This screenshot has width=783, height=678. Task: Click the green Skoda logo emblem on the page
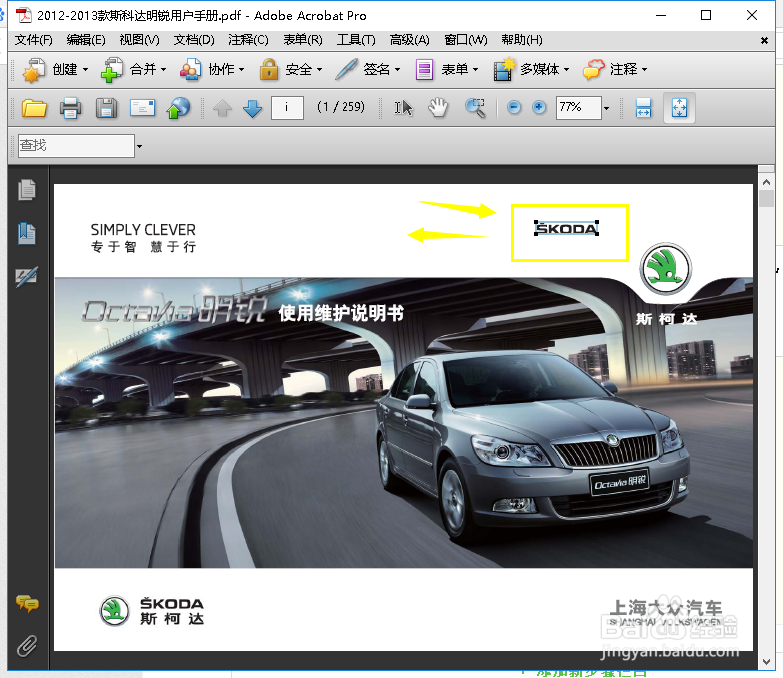point(665,269)
